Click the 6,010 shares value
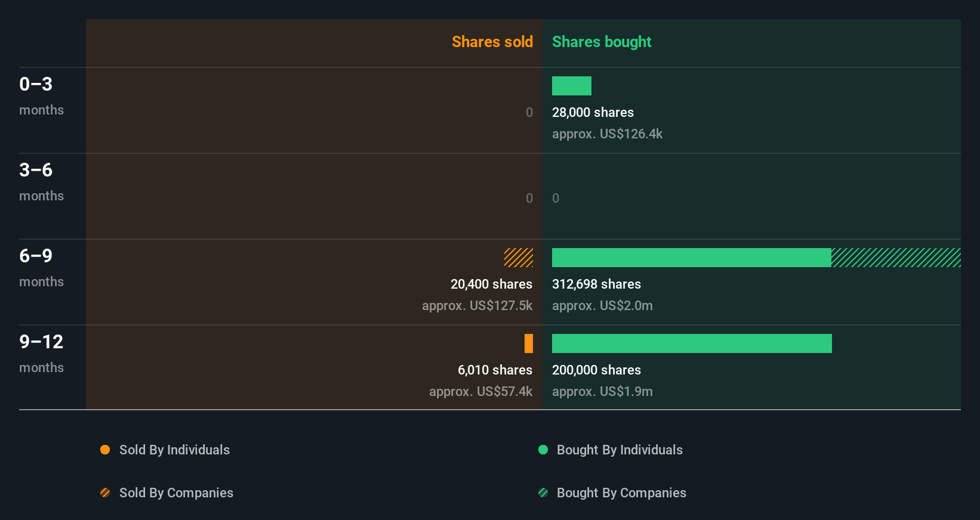Screen dimensions: 980x520 point(495,370)
